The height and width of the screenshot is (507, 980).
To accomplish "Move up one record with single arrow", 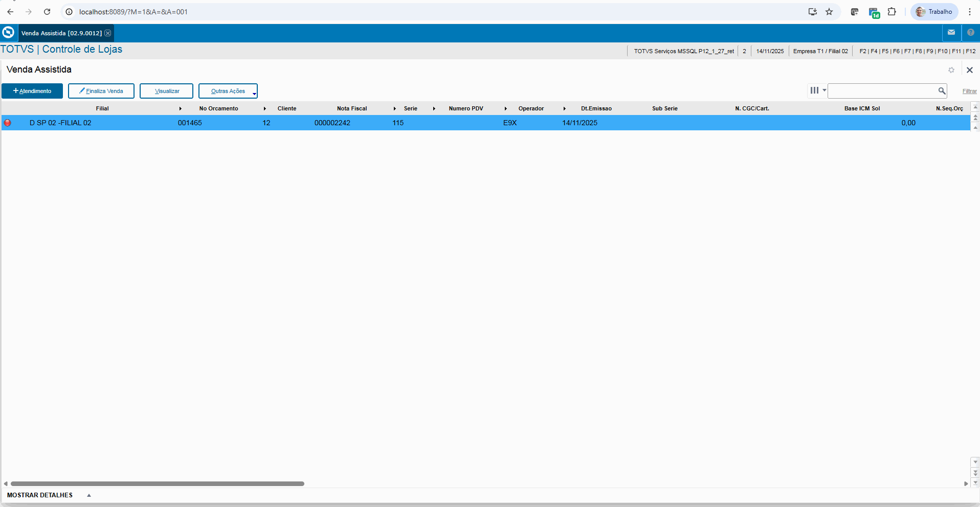I will [x=975, y=127].
